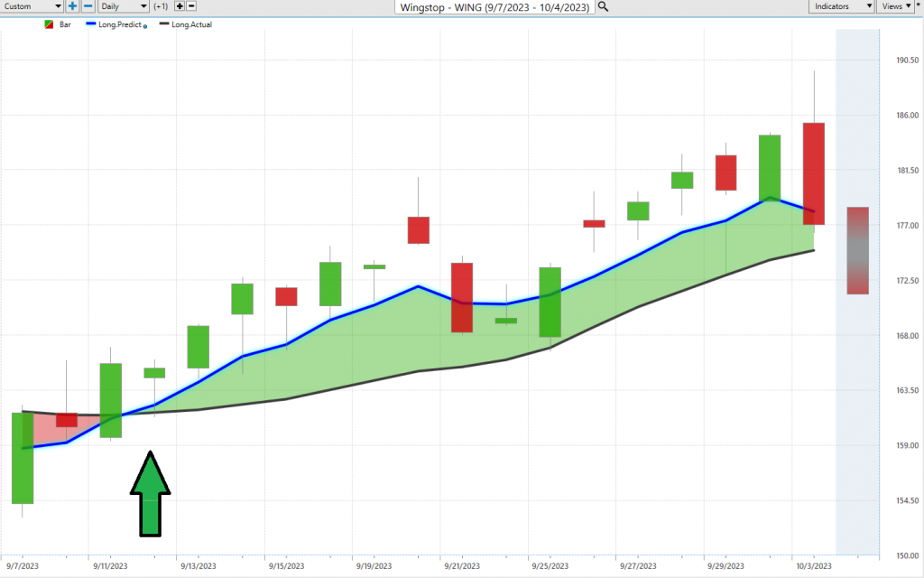Click the 9/11/2023 date axis label
Image resolution: width=924 pixels, height=578 pixels.
click(x=110, y=566)
